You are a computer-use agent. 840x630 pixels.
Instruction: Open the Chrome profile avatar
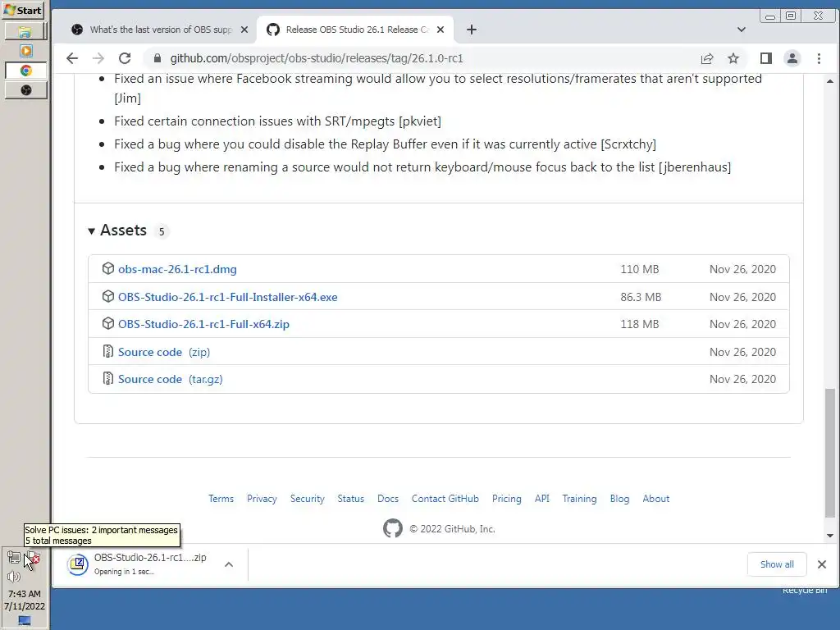(x=792, y=58)
